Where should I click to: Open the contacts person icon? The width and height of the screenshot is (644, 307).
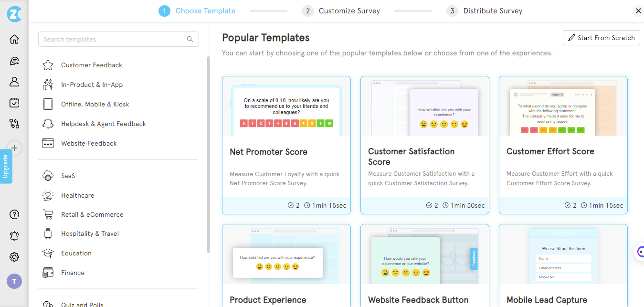(x=14, y=82)
